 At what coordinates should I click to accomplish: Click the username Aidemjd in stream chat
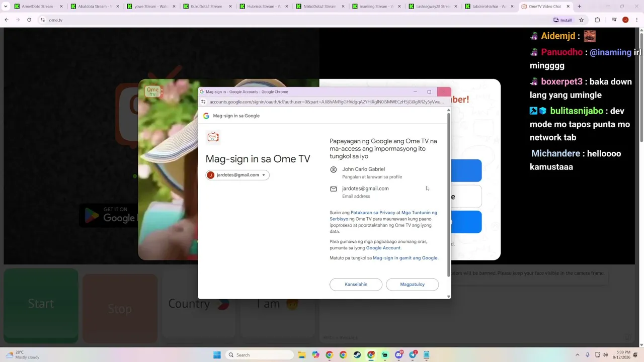click(x=558, y=36)
